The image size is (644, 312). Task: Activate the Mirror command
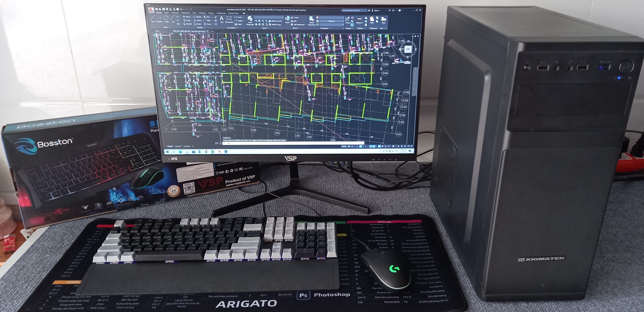(x=198, y=20)
